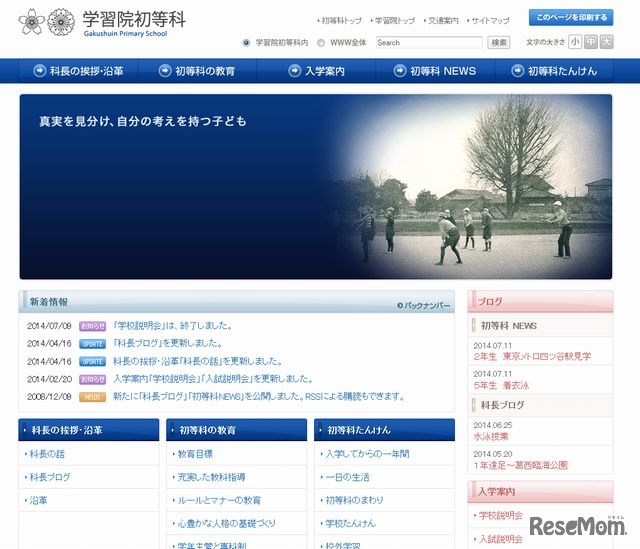Image resolution: width=640 pixels, height=549 pixels.
Task: Select 学習院初等科内 search radio button
Action: (246, 42)
